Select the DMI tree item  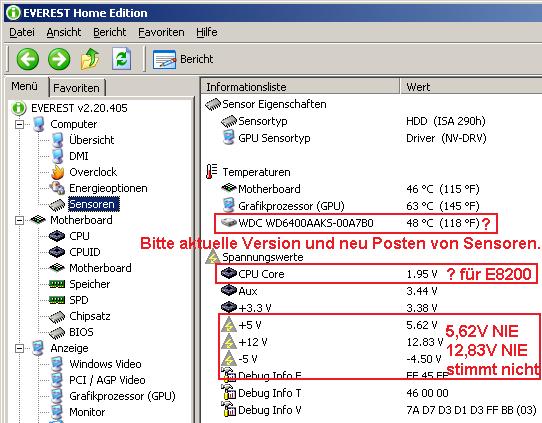click(x=79, y=156)
